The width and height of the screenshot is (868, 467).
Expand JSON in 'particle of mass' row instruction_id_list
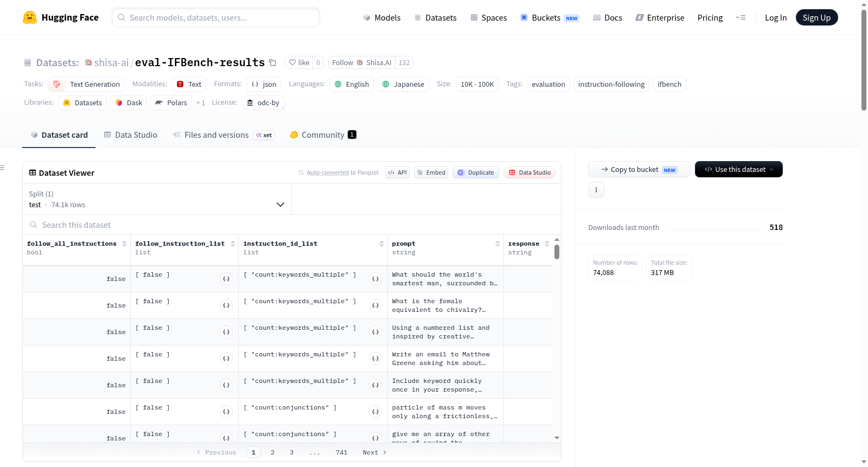(375, 412)
